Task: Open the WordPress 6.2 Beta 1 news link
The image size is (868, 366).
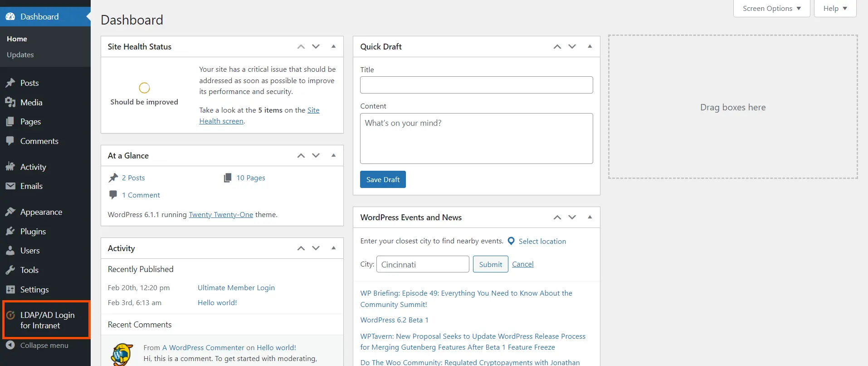Action: coord(394,320)
